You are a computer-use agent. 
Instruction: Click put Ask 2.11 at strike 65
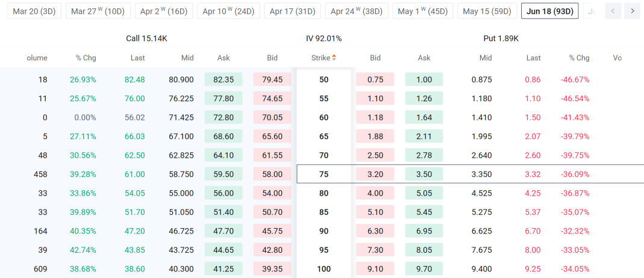point(424,137)
